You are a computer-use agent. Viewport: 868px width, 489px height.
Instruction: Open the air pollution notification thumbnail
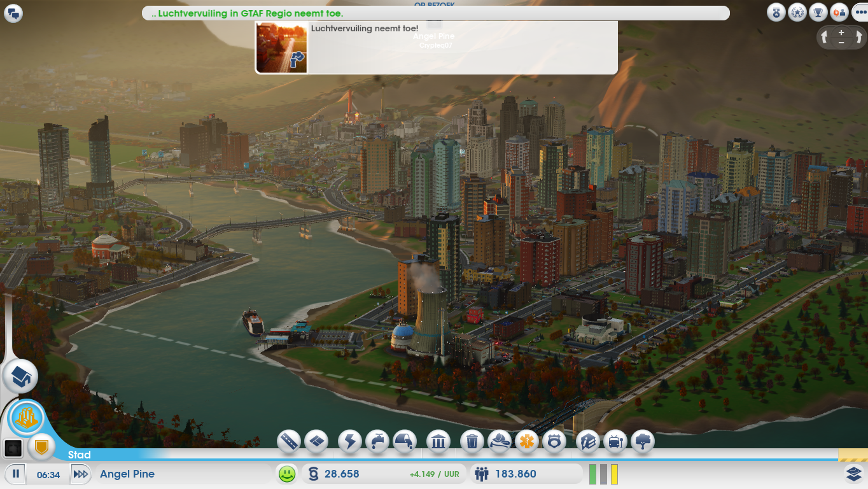click(281, 47)
